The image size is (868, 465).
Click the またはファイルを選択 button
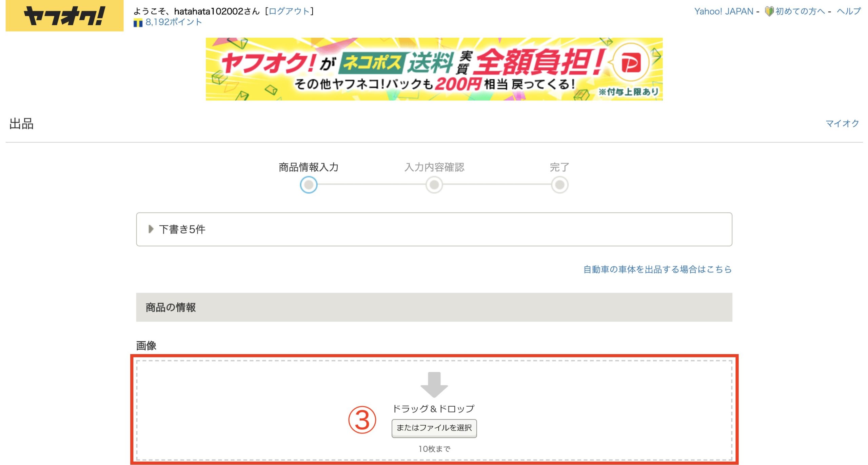[434, 428]
